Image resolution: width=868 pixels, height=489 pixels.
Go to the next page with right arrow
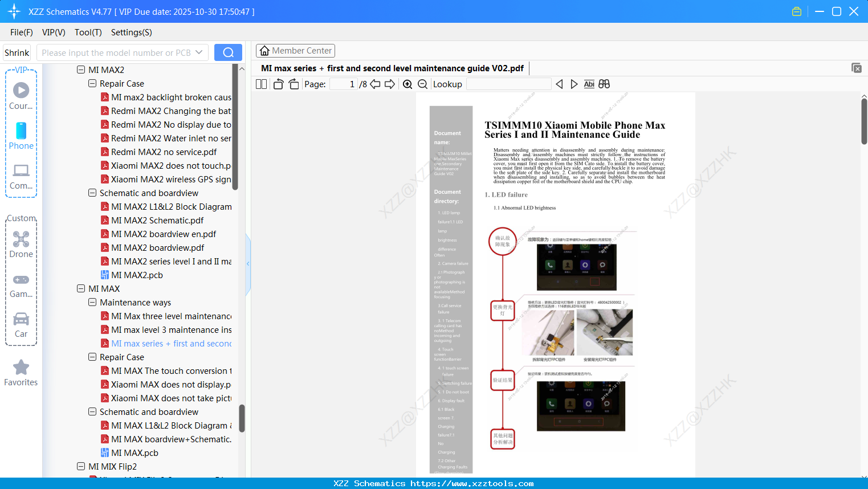click(390, 84)
